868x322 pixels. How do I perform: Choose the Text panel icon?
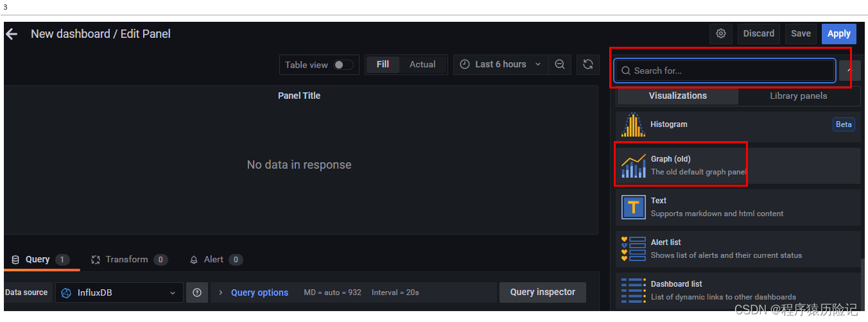[633, 207]
